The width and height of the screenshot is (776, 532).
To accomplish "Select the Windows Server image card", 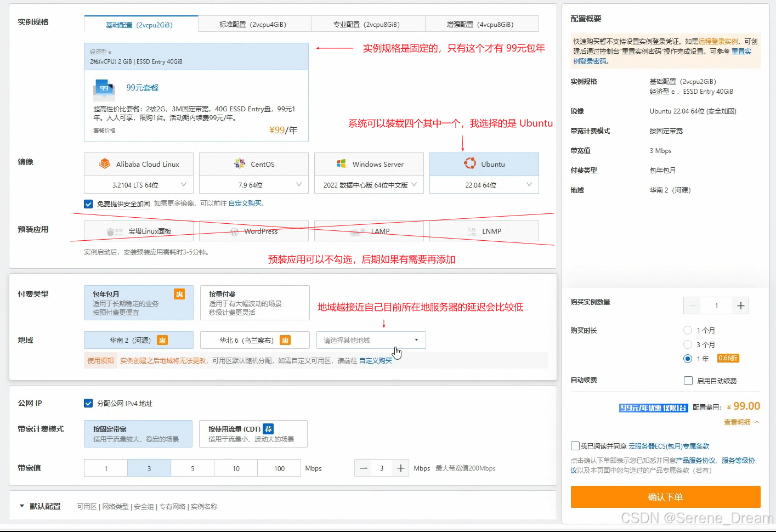I will [x=369, y=164].
